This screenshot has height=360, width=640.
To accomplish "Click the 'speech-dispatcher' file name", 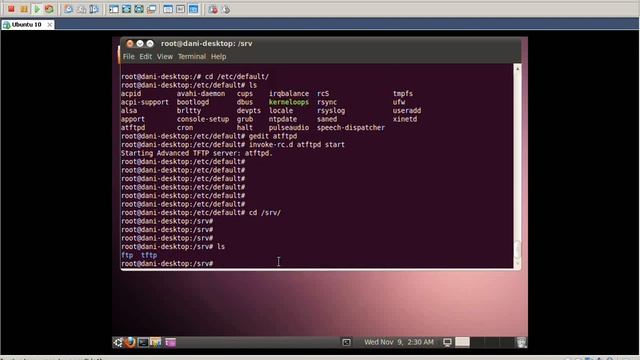I will pos(351,128).
